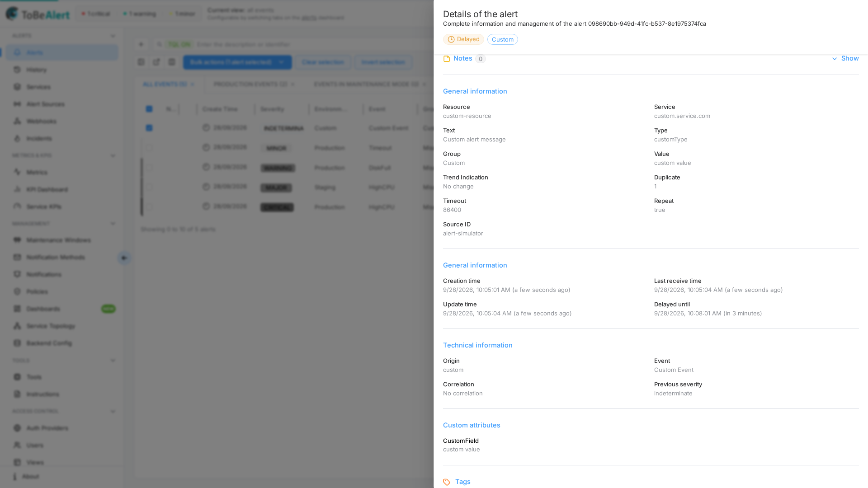868x488 pixels.
Task: Open Maintenance Windows in sidebar
Action: [x=61, y=240]
